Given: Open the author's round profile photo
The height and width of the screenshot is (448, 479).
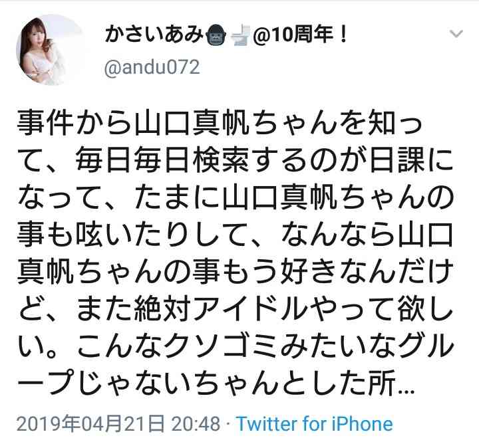Looking at the screenshot, I should click(50, 50).
